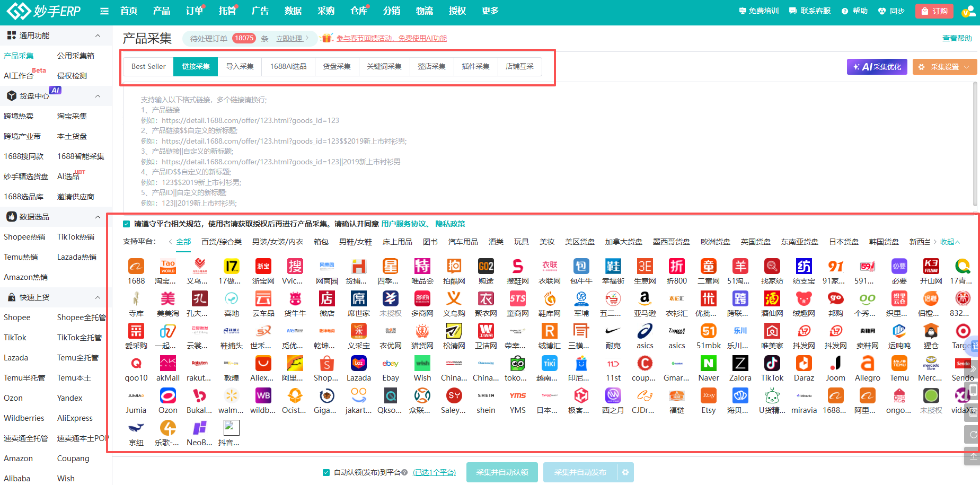Select the Etsy platform icon
The width and height of the screenshot is (980, 485).
708,396
